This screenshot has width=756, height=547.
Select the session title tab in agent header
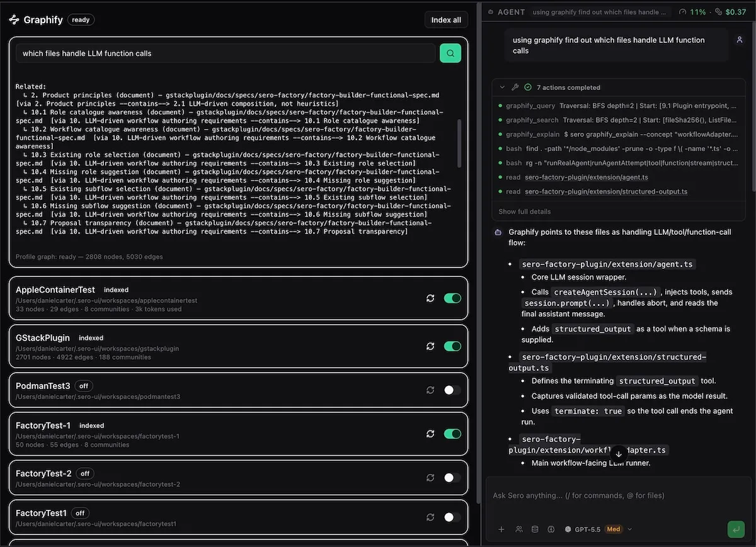[x=599, y=12]
